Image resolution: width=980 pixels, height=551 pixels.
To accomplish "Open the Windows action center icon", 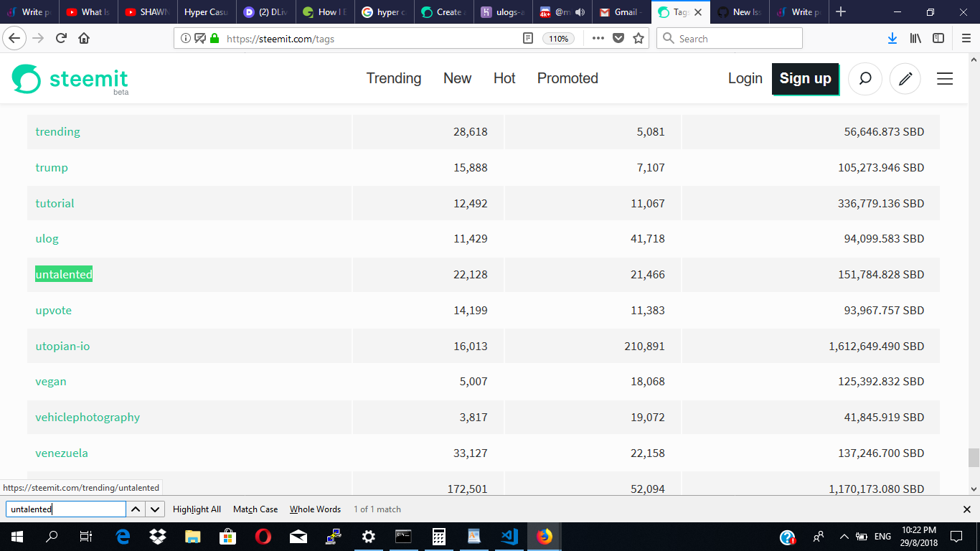I will click(956, 536).
